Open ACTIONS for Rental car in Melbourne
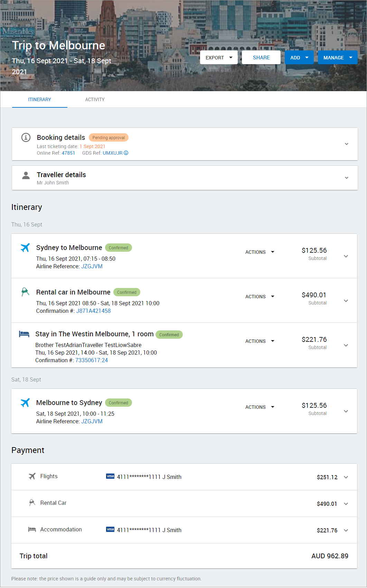 tap(260, 297)
